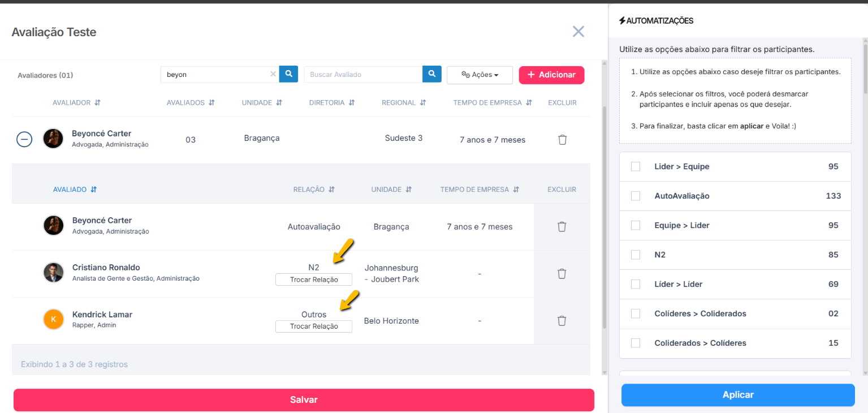Delete evaluator Beyoncé Carter with the top trash icon

562,139
